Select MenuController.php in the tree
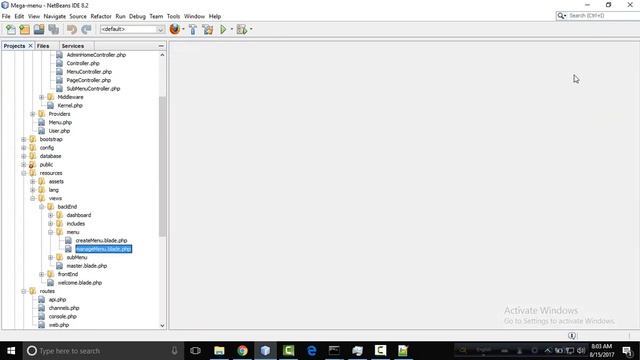 [89, 72]
